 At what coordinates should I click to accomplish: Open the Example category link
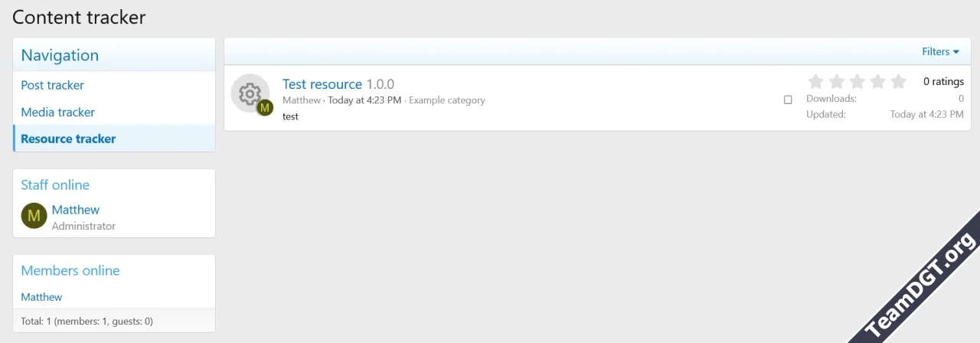click(446, 100)
